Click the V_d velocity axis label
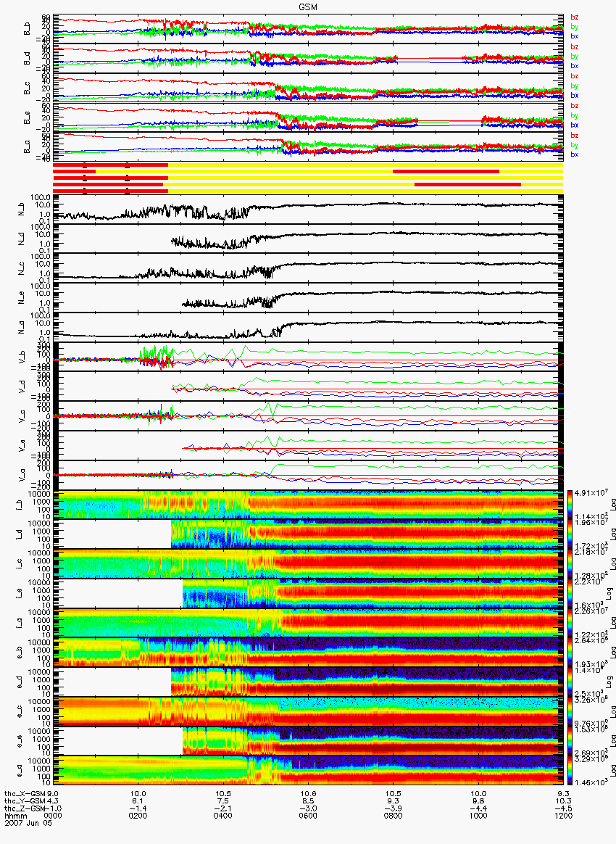This screenshot has height=844, width=616. [x=22, y=386]
